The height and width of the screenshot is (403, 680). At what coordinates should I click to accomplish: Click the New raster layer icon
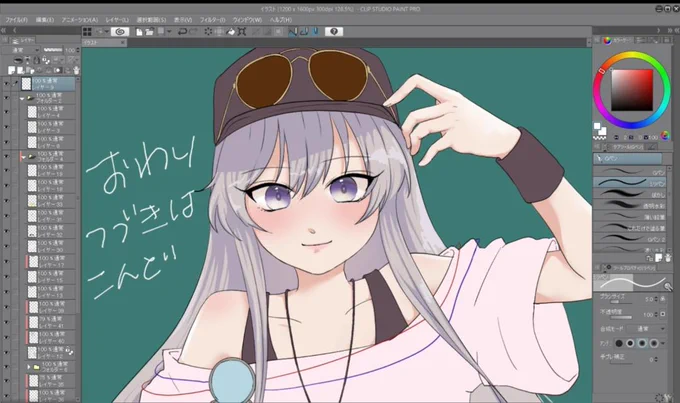11,70
